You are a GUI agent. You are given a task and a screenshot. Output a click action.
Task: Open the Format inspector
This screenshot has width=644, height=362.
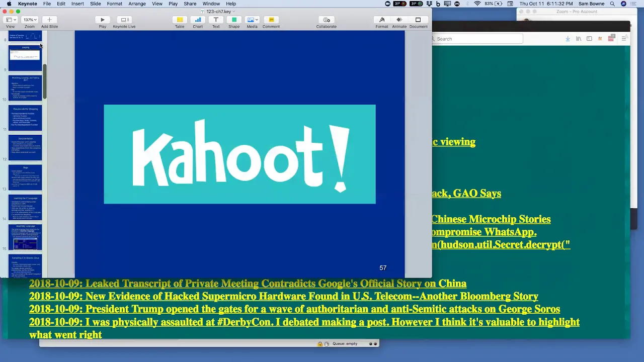coord(382,20)
